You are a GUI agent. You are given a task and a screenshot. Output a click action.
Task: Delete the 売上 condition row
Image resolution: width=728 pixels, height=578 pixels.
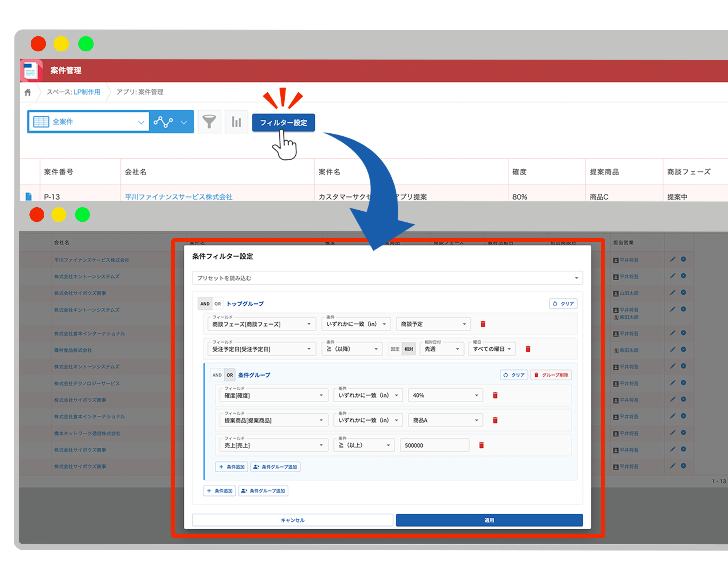(482, 445)
